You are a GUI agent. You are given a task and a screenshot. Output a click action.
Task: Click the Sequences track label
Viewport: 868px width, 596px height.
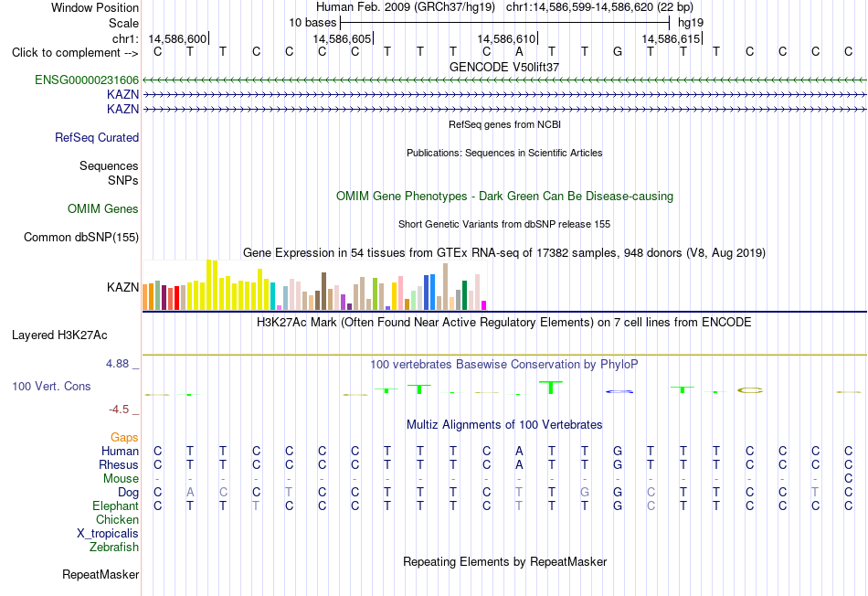[x=109, y=165]
